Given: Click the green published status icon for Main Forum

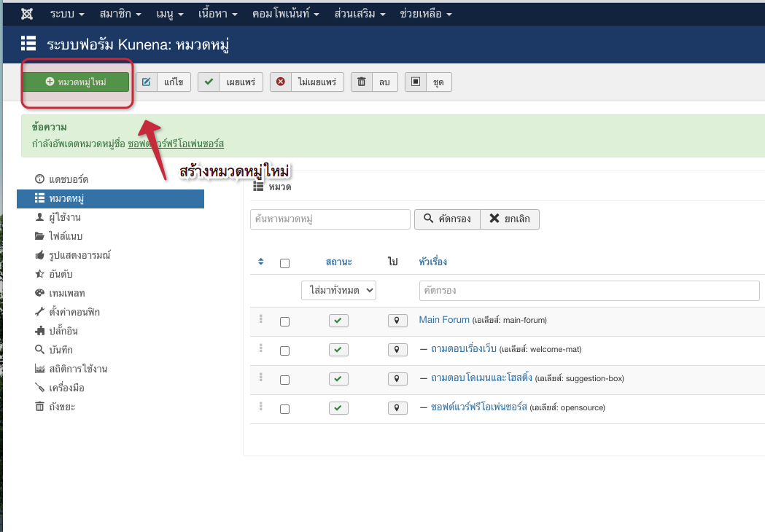Looking at the screenshot, I should click(338, 321).
